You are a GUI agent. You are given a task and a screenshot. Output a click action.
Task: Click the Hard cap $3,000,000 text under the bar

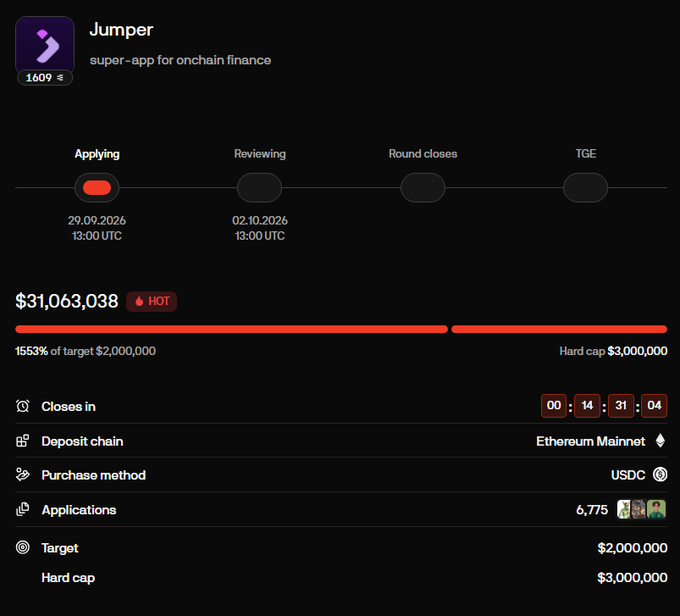click(613, 351)
